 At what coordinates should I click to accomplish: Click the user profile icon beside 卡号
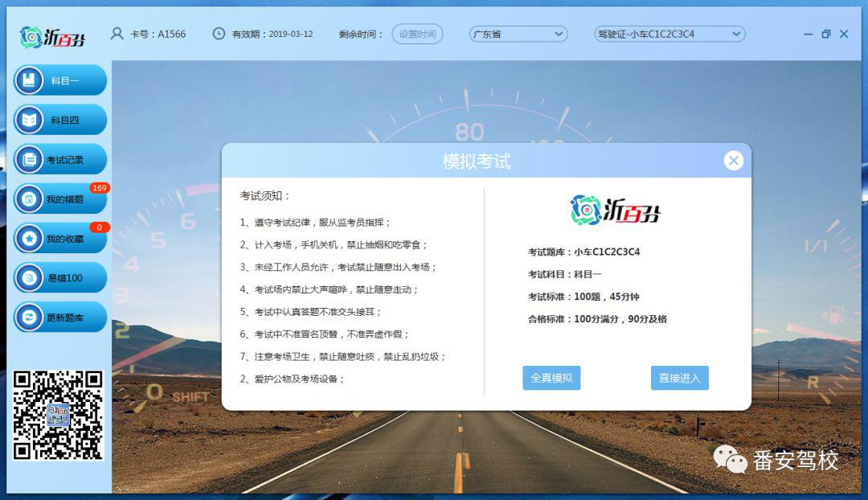pyautogui.click(x=117, y=34)
